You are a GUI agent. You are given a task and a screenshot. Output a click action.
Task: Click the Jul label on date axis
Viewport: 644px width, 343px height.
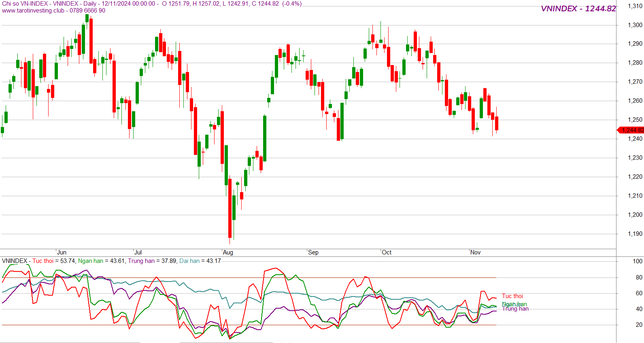138,252
